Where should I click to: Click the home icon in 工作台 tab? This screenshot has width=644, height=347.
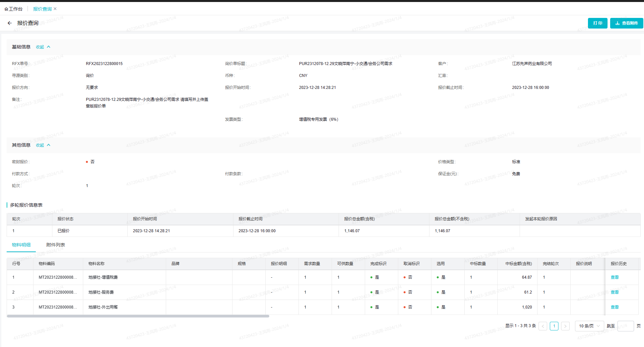pyautogui.click(x=6, y=9)
